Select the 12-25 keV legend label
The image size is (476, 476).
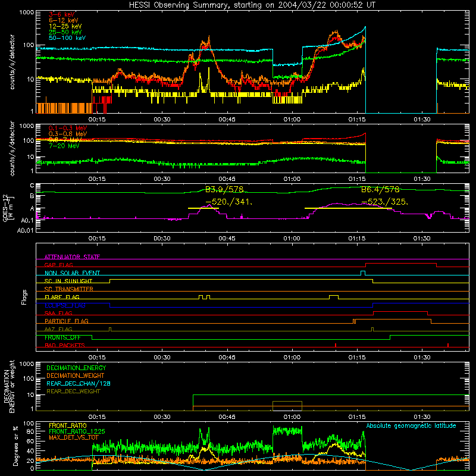tap(65, 26)
